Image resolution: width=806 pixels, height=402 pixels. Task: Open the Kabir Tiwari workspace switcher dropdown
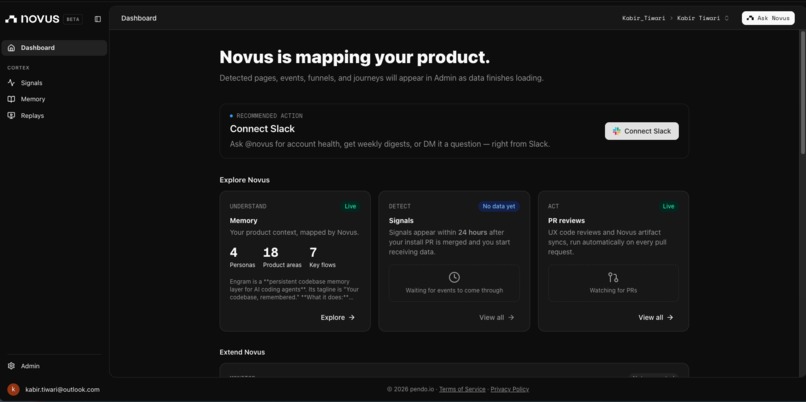click(x=703, y=18)
